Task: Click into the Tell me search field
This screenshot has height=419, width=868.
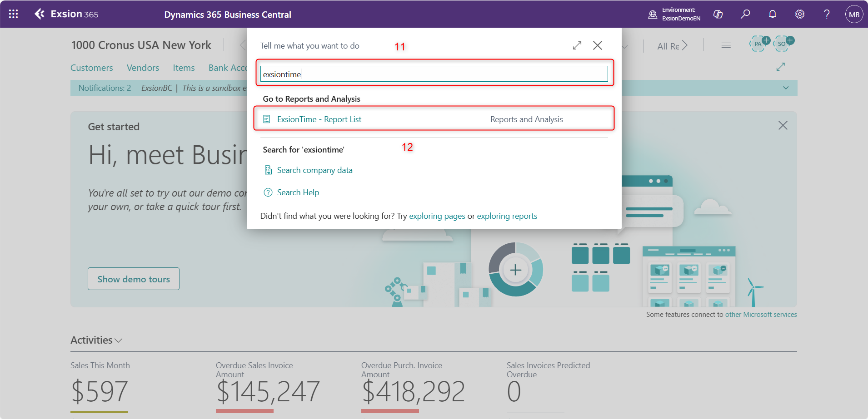Action: click(434, 74)
